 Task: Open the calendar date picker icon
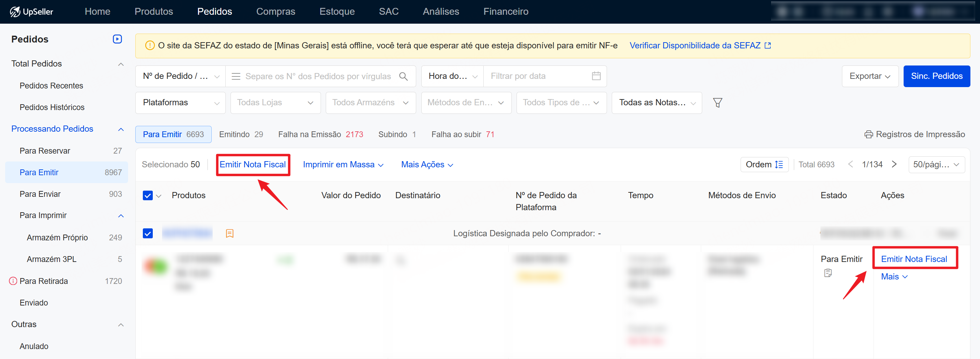(596, 76)
